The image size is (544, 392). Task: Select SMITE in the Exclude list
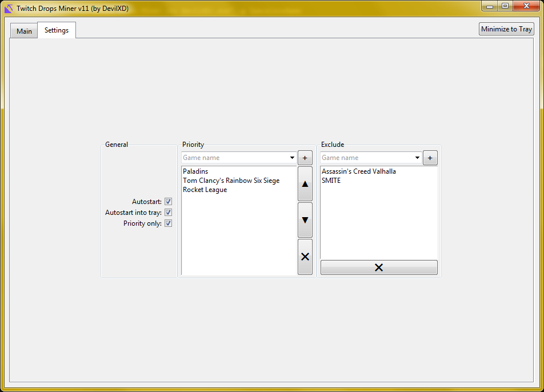pyautogui.click(x=332, y=180)
